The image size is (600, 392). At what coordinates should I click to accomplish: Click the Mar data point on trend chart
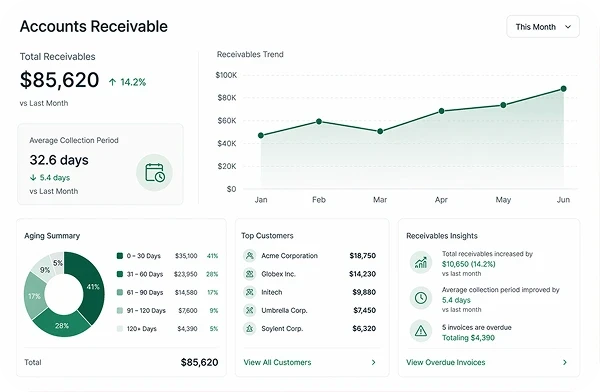pos(380,131)
